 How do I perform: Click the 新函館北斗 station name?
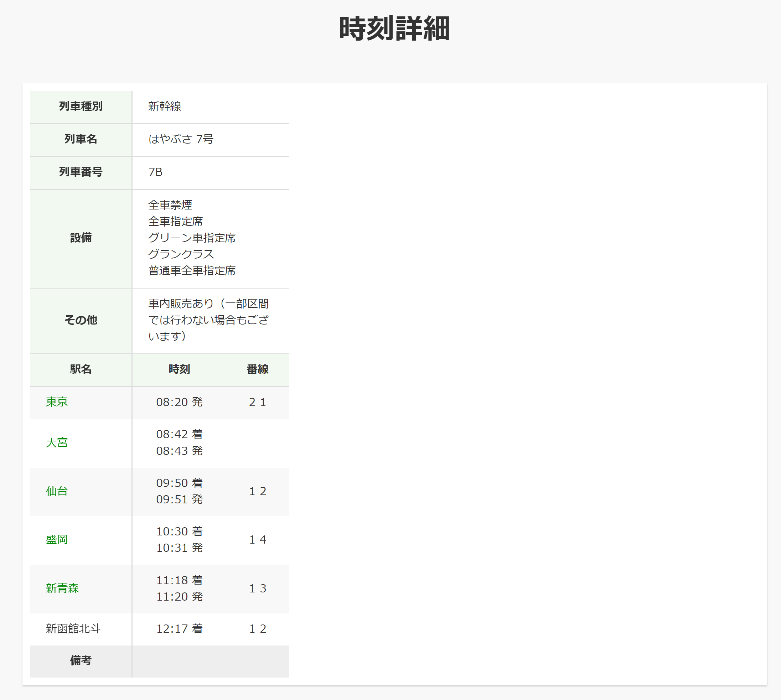(x=73, y=629)
